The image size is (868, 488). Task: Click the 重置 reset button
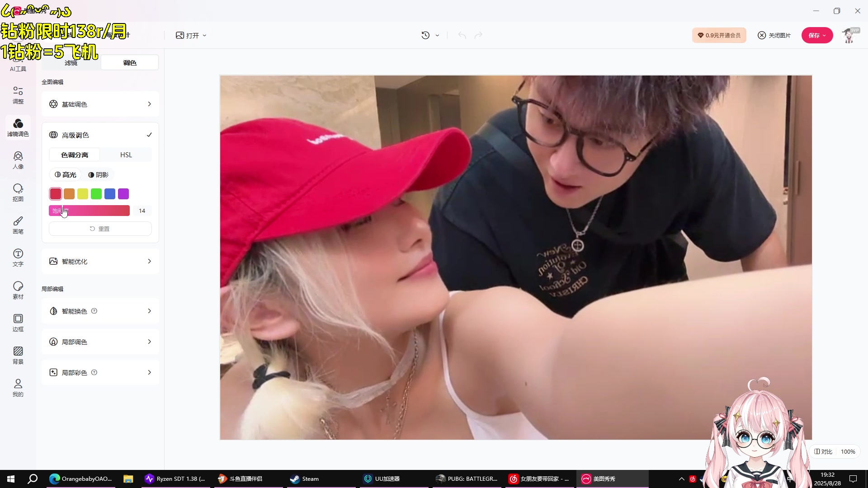pyautogui.click(x=100, y=229)
